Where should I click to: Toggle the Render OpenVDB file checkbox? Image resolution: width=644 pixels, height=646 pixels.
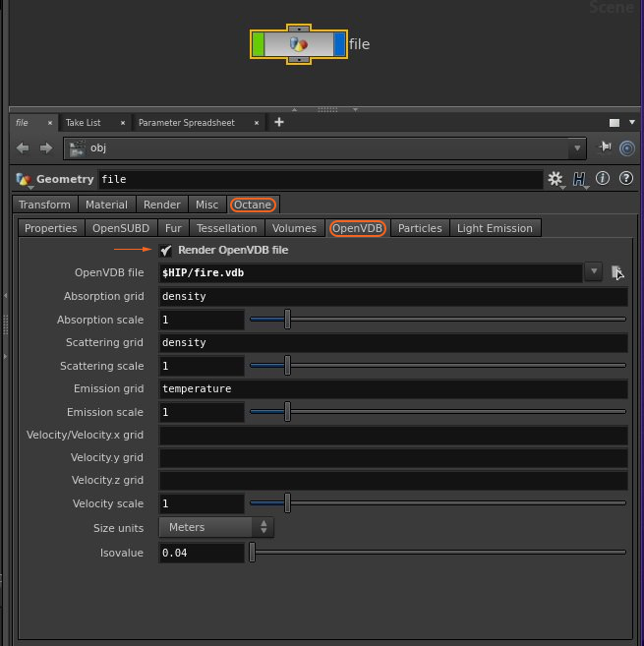(x=166, y=251)
